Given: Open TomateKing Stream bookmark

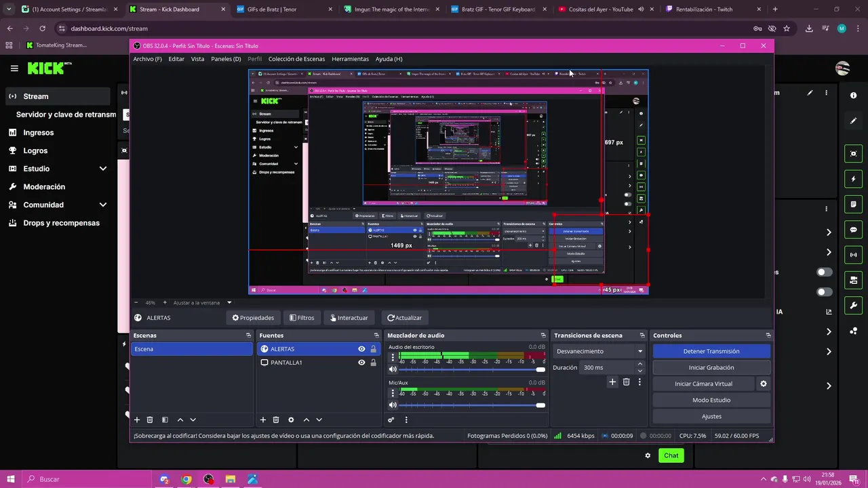Looking at the screenshot, I should tap(56, 45).
